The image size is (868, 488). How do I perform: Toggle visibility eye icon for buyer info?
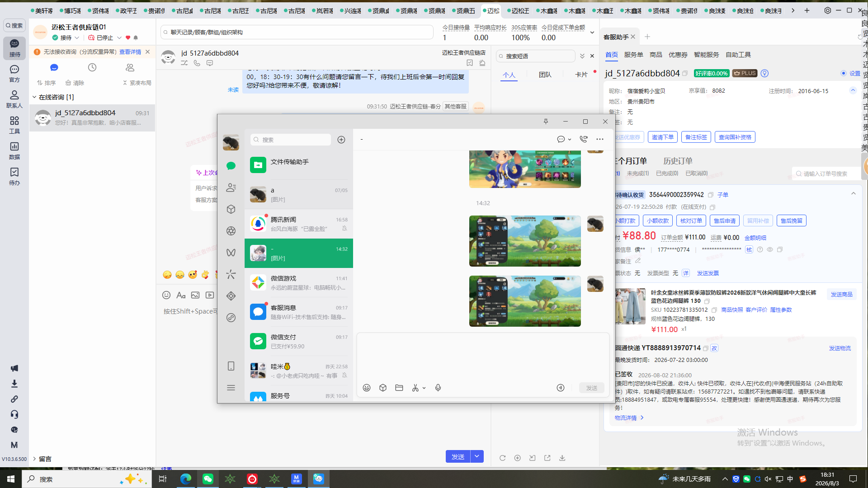(770, 249)
